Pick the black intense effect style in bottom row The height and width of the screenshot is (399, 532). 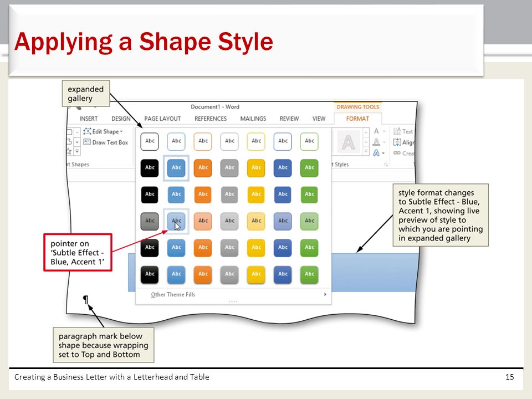pos(150,274)
